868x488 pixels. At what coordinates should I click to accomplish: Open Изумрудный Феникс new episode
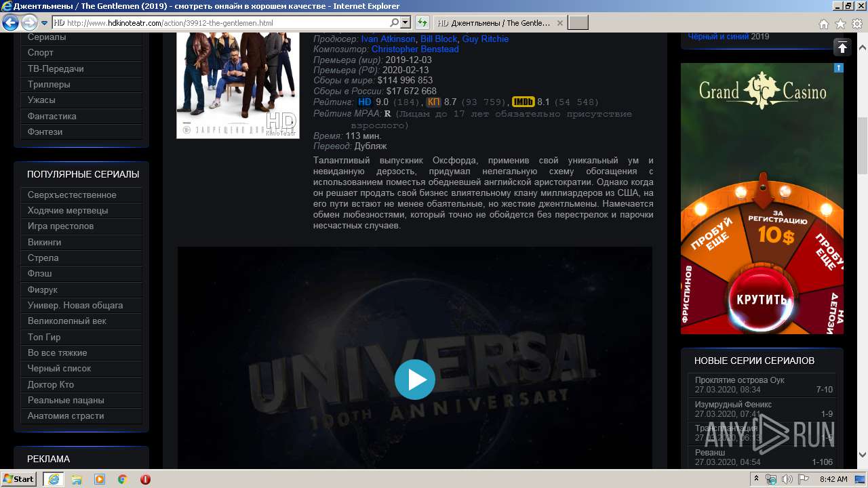pos(764,409)
